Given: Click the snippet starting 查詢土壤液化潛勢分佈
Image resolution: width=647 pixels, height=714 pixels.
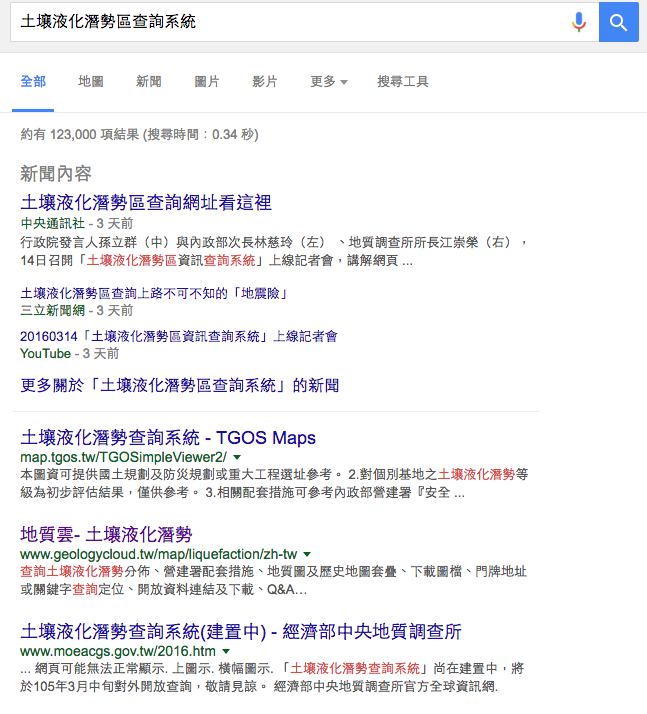Looking at the screenshot, I should pyautogui.click(x=273, y=581).
